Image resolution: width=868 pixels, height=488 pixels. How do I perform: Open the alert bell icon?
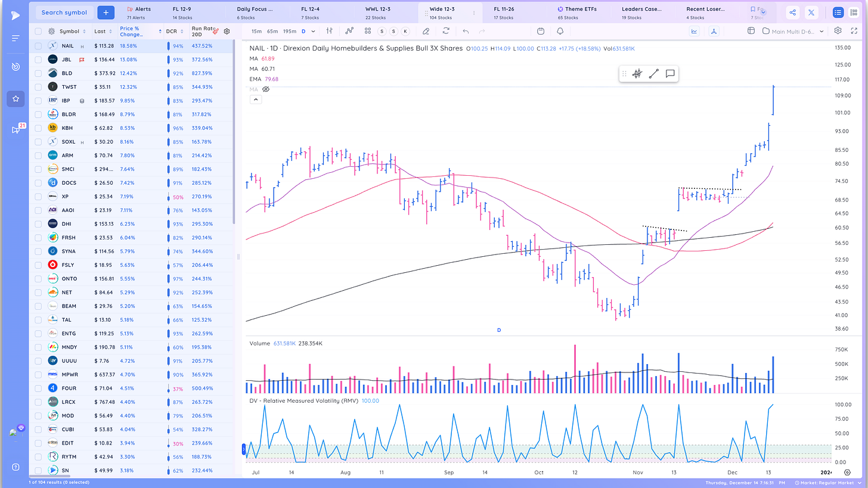point(560,31)
